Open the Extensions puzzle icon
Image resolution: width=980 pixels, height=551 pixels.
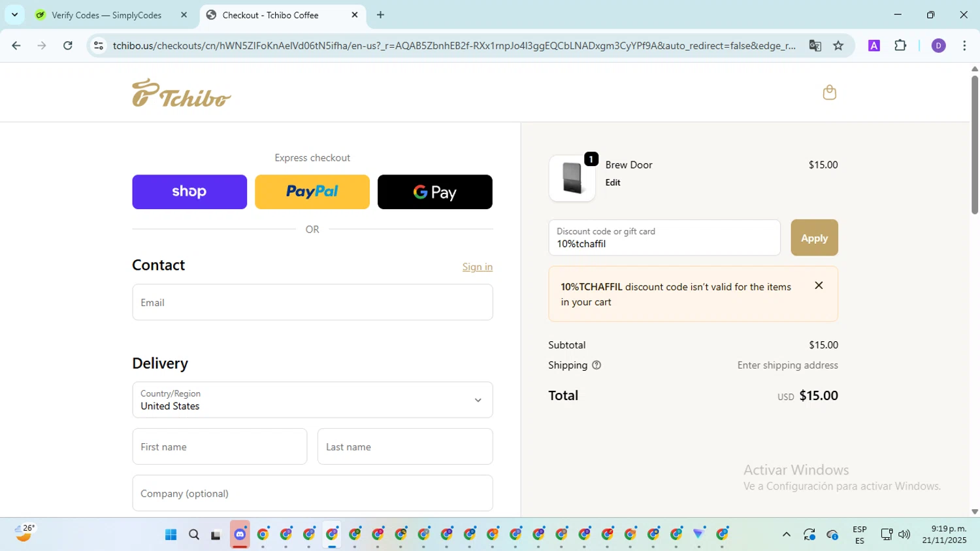coord(900,46)
